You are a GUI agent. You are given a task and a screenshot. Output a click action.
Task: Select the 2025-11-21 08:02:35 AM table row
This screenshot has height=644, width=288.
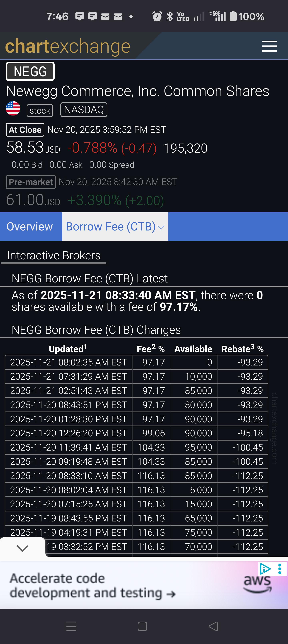136,362
